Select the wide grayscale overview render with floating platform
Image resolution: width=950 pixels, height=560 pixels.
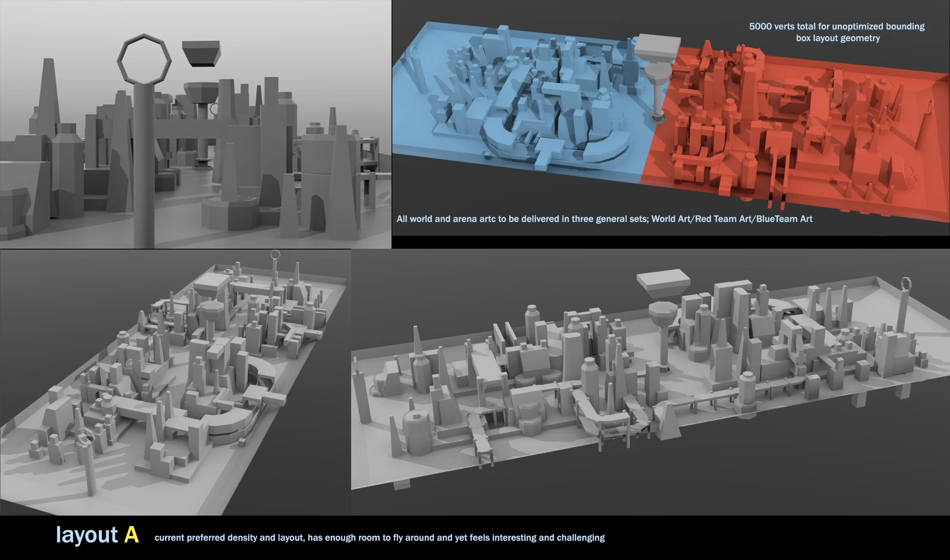[x=651, y=382]
